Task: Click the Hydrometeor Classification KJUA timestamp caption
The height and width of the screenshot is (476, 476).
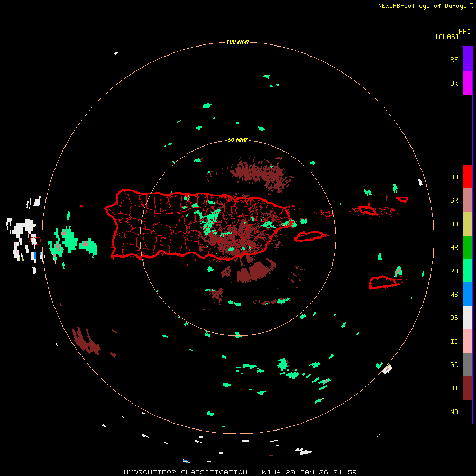Action: pos(240,472)
